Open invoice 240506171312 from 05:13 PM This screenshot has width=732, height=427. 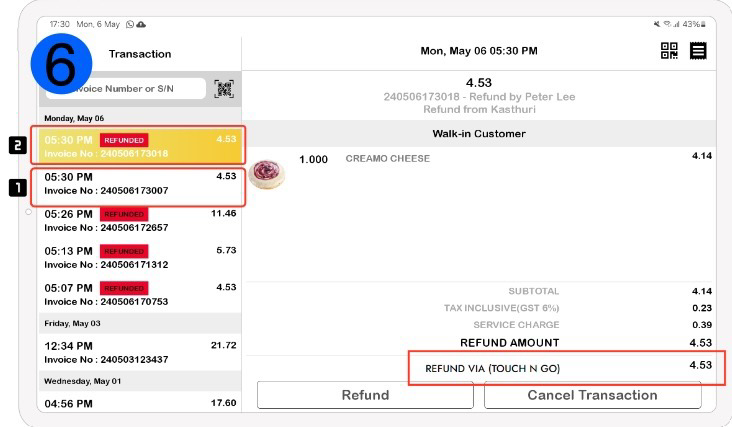(139, 257)
